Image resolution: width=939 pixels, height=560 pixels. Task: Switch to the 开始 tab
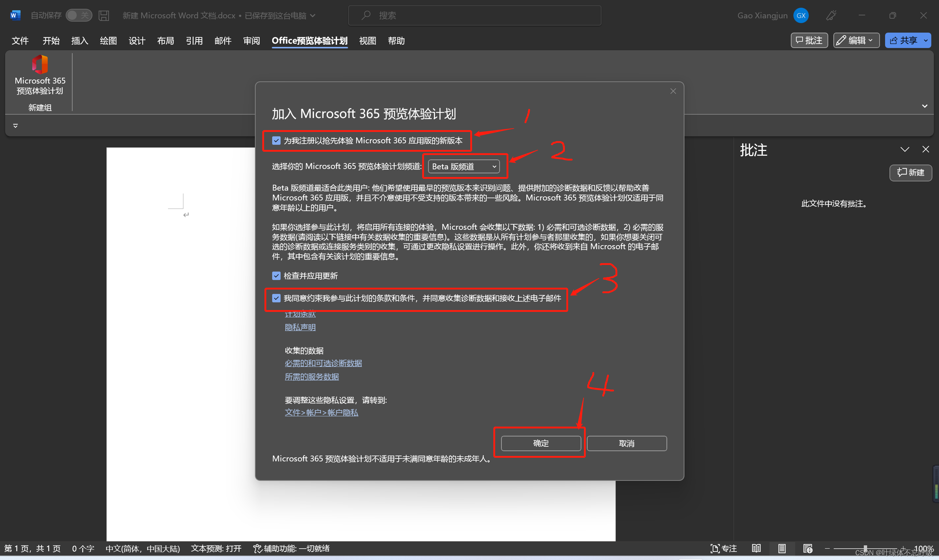coord(51,40)
